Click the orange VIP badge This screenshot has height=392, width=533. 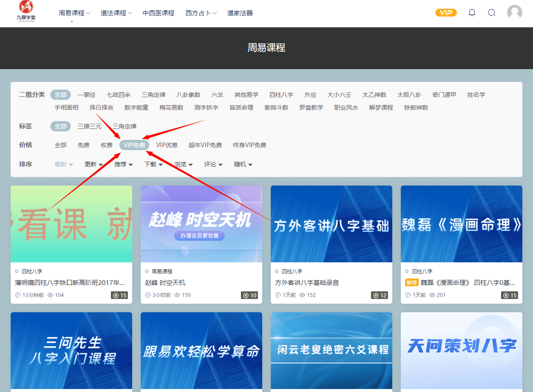pos(446,13)
